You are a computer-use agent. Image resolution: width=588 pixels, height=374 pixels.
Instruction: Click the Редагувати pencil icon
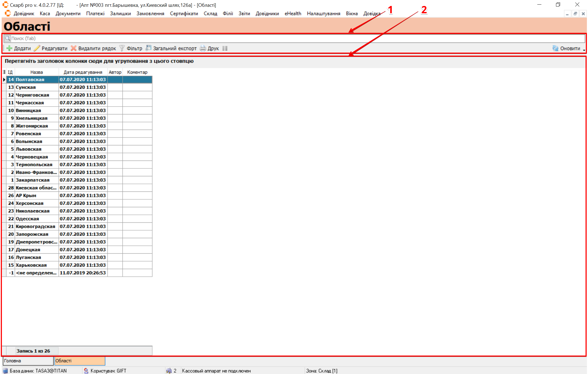(37, 48)
